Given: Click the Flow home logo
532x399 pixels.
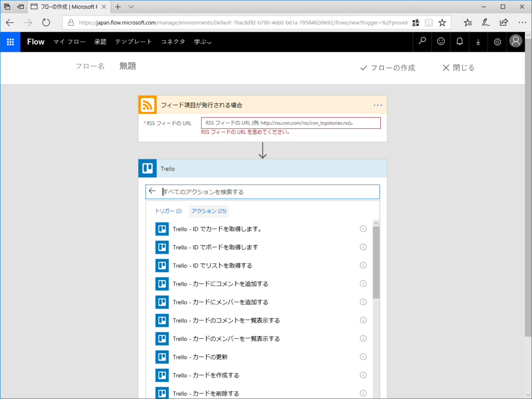Looking at the screenshot, I should pos(36,42).
